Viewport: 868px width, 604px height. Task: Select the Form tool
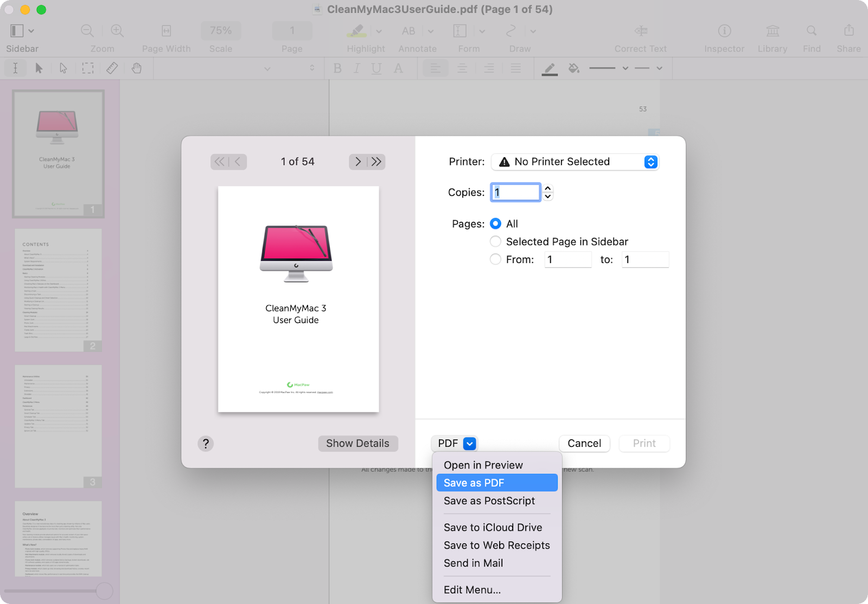pos(459,31)
